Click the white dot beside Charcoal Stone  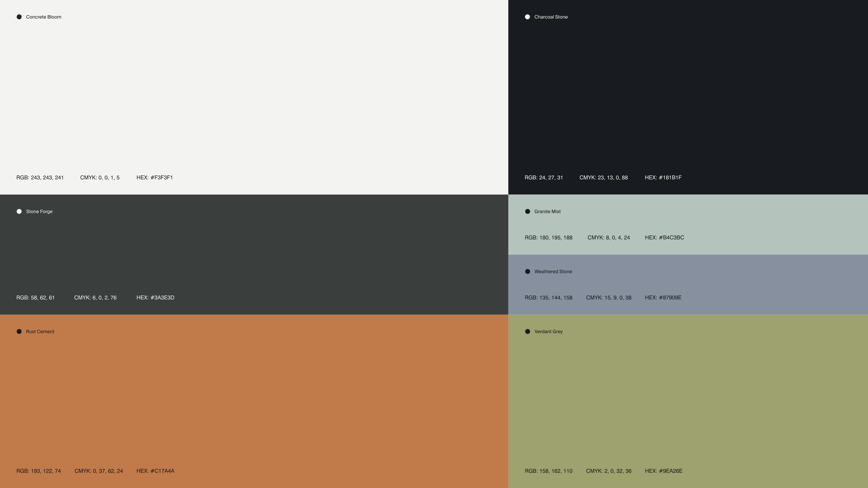tap(527, 17)
